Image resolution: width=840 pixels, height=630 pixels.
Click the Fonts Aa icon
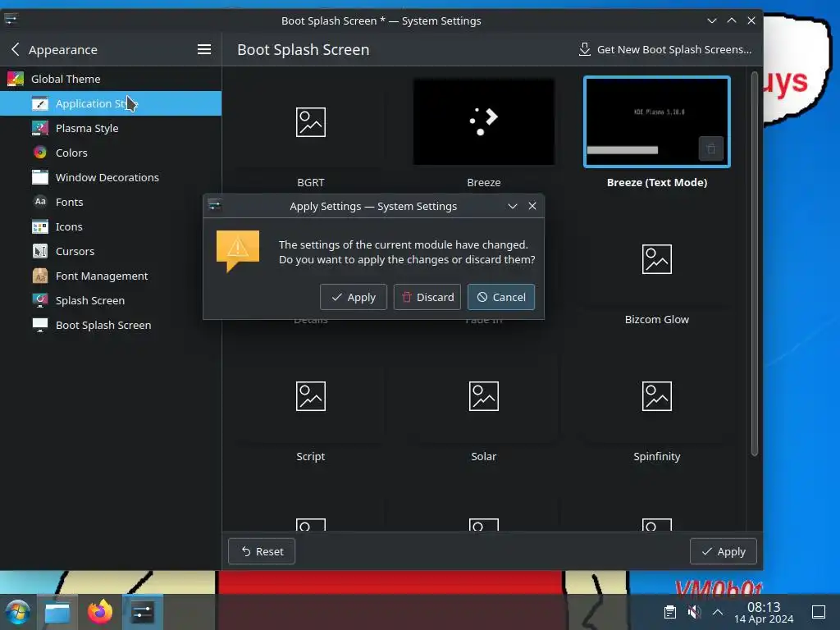point(39,202)
